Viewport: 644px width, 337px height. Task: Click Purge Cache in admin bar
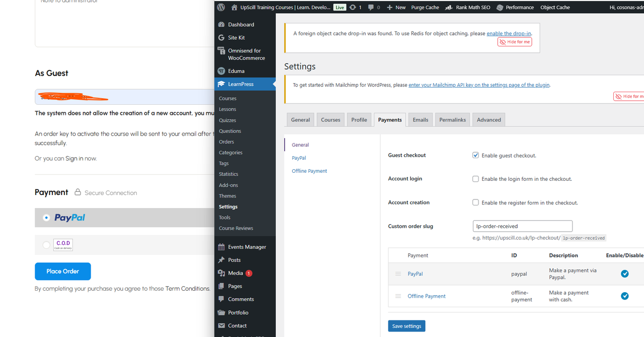(x=425, y=7)
